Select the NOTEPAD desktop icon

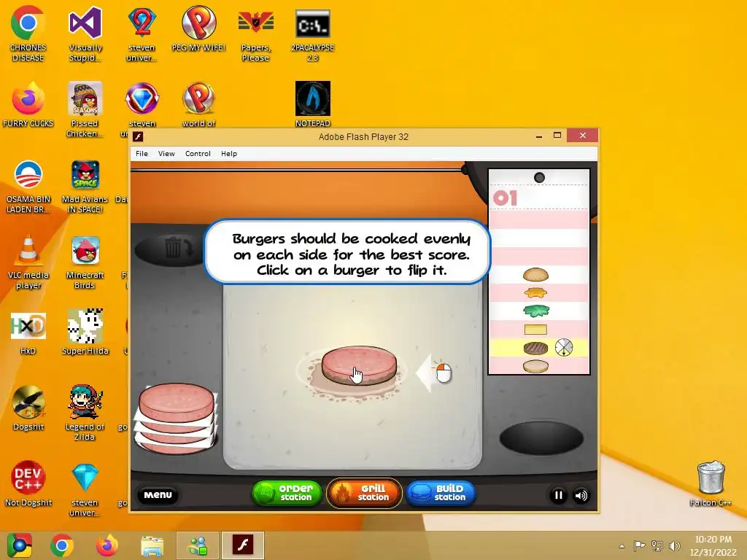(312, 105)
